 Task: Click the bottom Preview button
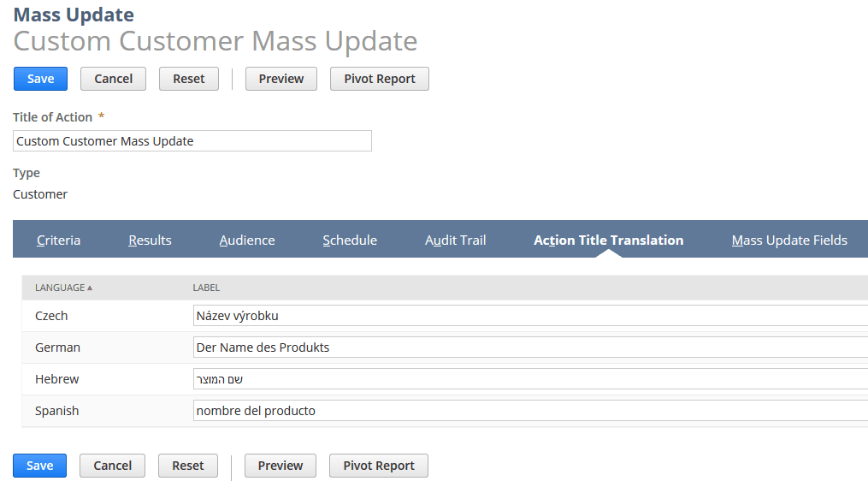[x=280, y=465]
